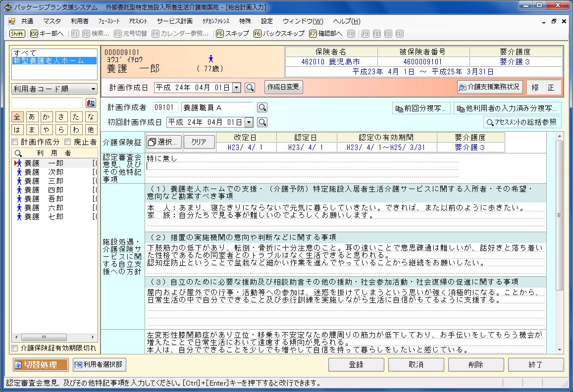Click 他利用者の入力済み分複写 copy button
This screenshot has height=392, width=573.
click(507, 108)
